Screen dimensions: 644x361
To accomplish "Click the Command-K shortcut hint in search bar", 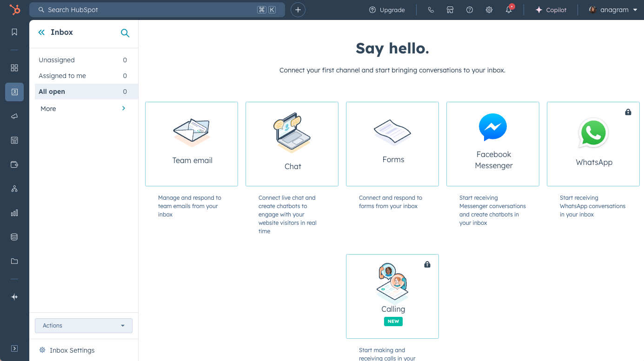I will point(266,10).
